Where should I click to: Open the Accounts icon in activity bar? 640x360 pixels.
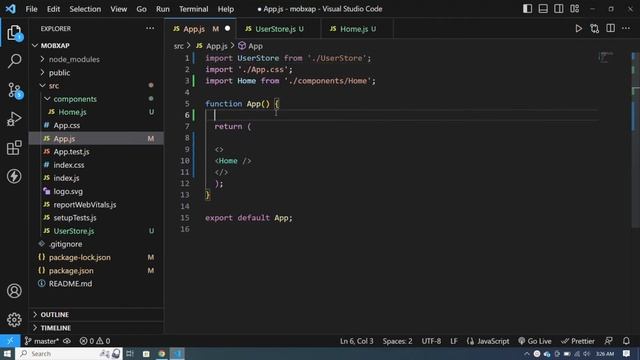14,291
